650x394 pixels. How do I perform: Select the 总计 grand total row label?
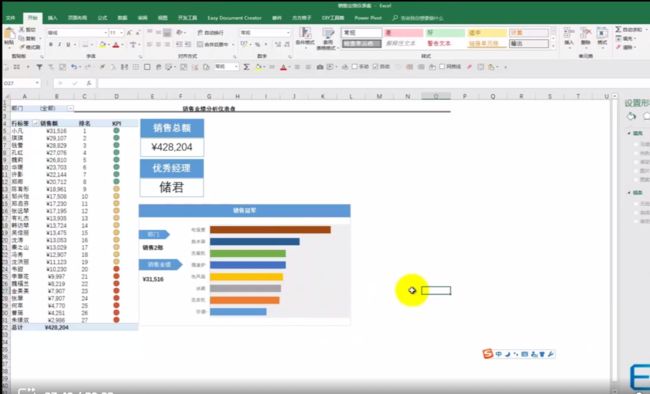click(17, 328)
